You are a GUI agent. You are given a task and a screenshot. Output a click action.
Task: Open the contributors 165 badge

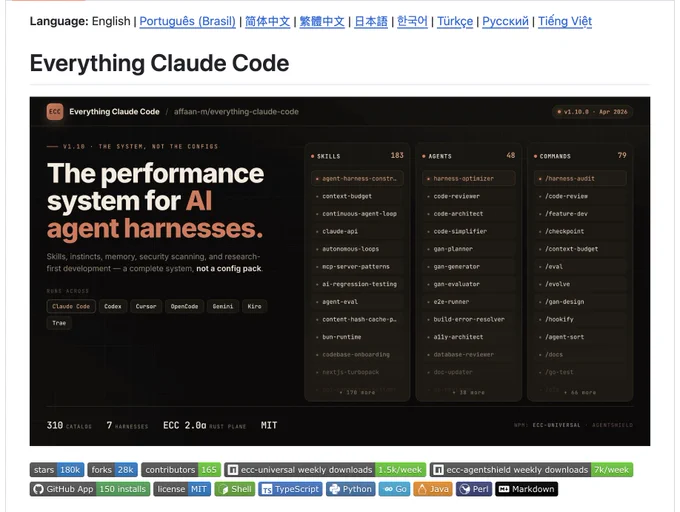(x=181, y=470)
